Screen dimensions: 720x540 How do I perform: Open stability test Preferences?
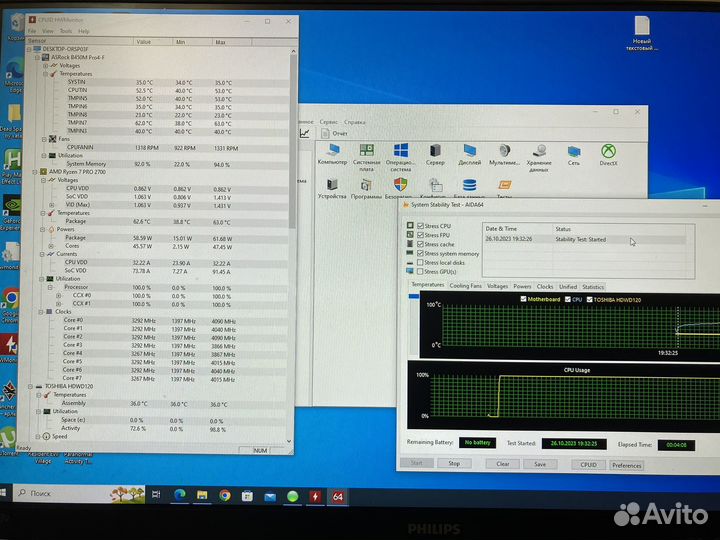(x=626, y=465)
